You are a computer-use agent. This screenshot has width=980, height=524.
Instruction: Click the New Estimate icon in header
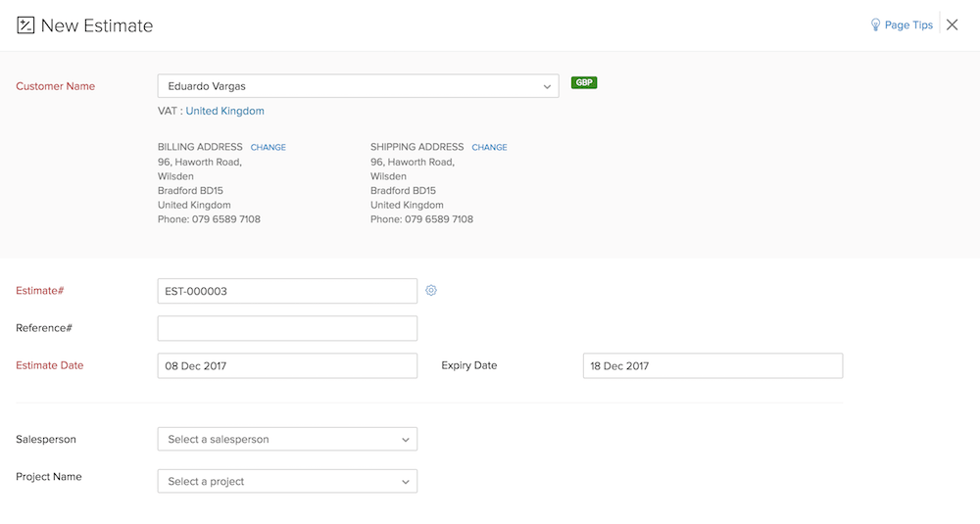[x=25, y=25]
